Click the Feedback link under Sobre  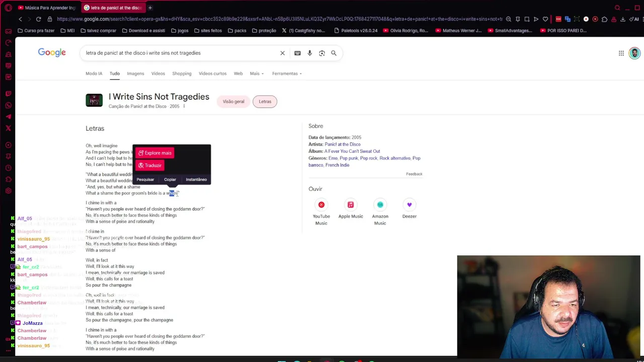coord(414,174)
